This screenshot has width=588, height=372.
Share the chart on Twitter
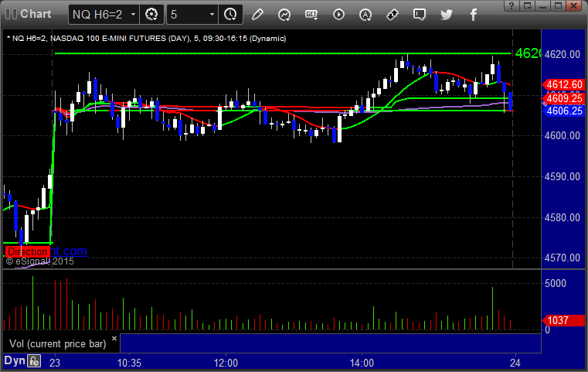point(447,15)
